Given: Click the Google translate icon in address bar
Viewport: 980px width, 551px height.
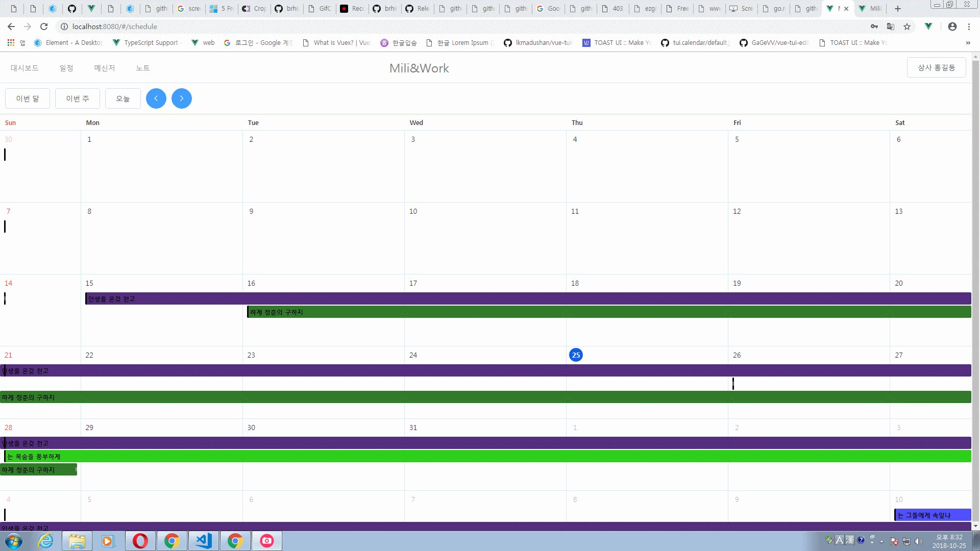Looking at the screenshot, I should [x=891, y=27].
